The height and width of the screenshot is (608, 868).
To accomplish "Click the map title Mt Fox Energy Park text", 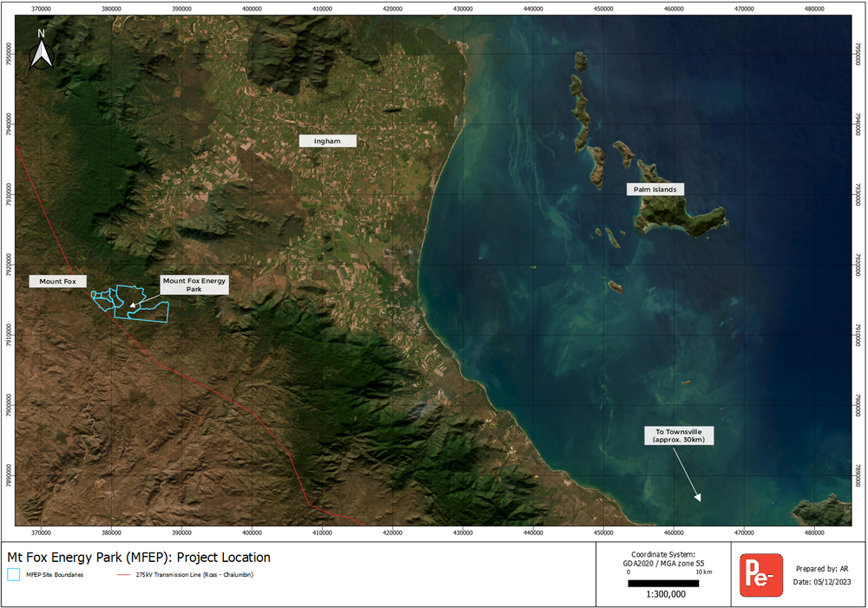I will 139,558.
